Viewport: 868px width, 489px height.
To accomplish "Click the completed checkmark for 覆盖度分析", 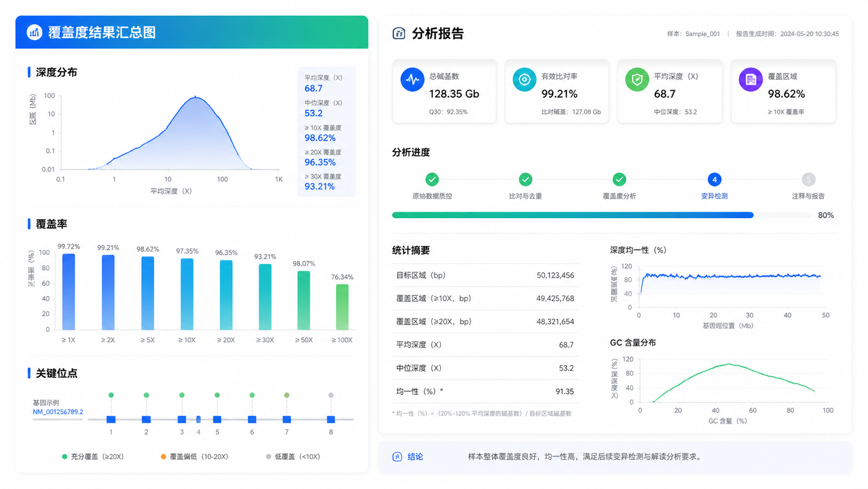I will [619, 179].
